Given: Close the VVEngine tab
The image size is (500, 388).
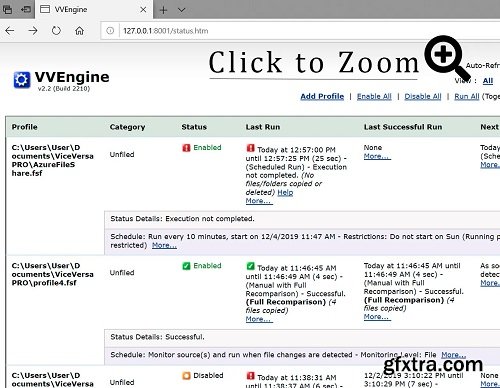Looking at the screenshot, I should click(x=143, y=10).
